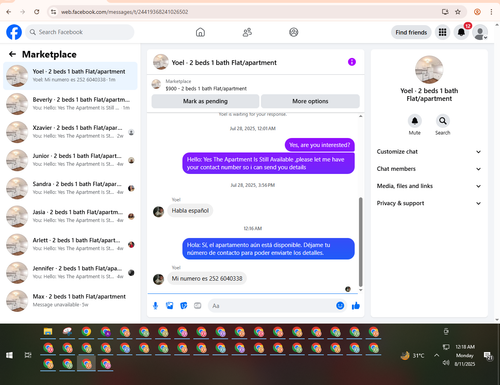Open Jasia conversation in list
This screenshot has height=385, width=500.
[x=70, y=216]
